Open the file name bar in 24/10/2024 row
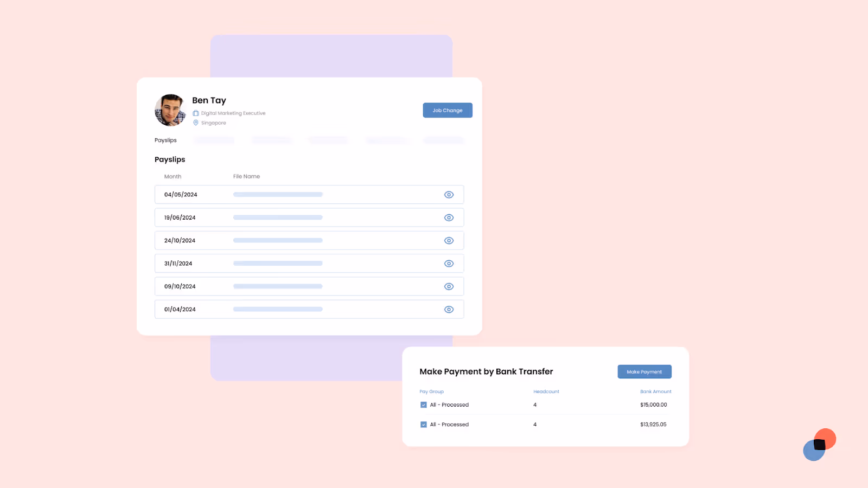The image size is (868, 488). pos(278,240)
